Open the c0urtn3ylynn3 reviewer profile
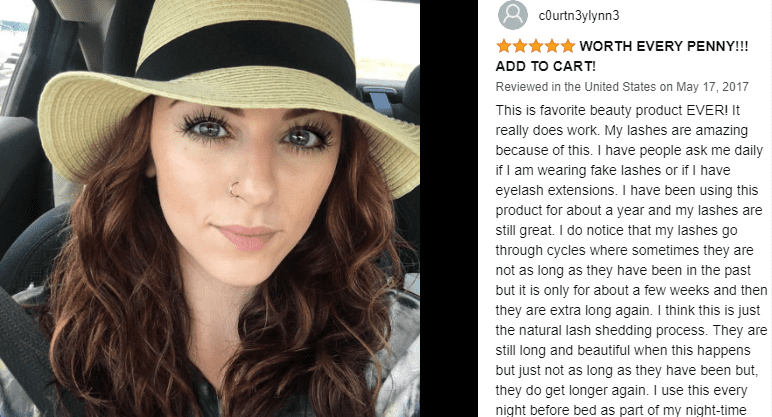The image size is (772, 417). pyautogui.click(x=579, y=16)
